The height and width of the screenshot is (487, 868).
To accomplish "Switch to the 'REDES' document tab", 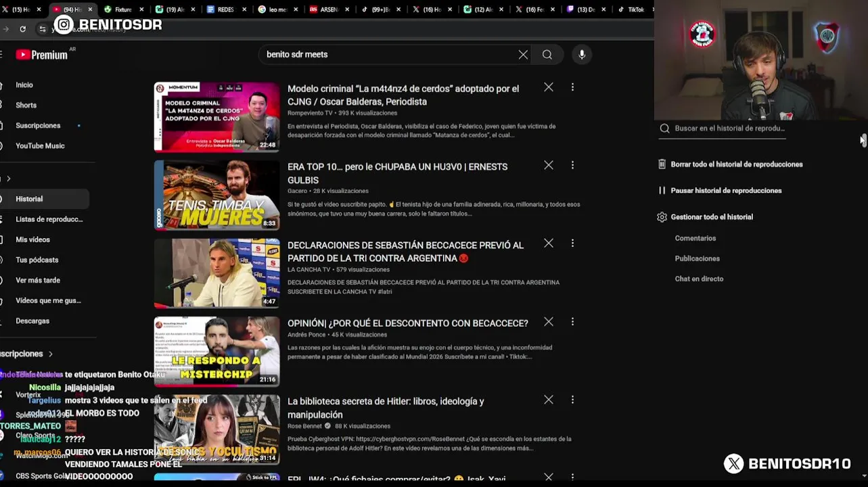I will pyautogui.click(x=225, y=9).
